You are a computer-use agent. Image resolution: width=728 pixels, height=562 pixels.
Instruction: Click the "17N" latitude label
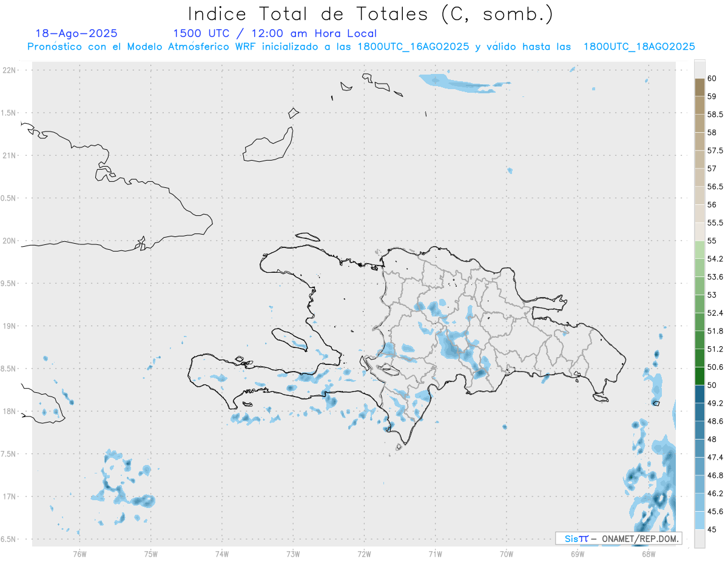click(10, 497)
